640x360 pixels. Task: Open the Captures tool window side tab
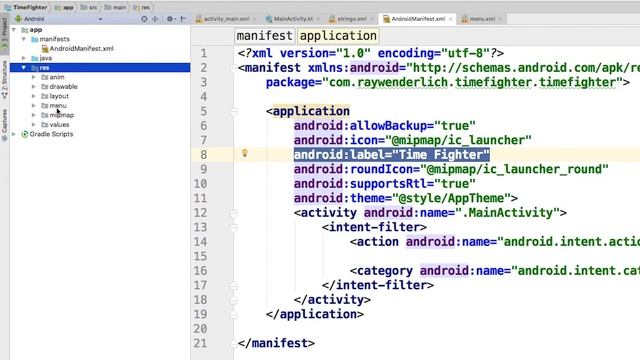coord(4,124)
